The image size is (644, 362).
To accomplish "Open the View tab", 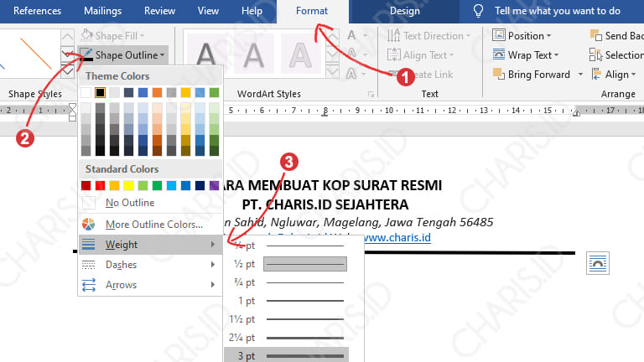I will pyautogui.click(x=208, y=11).
